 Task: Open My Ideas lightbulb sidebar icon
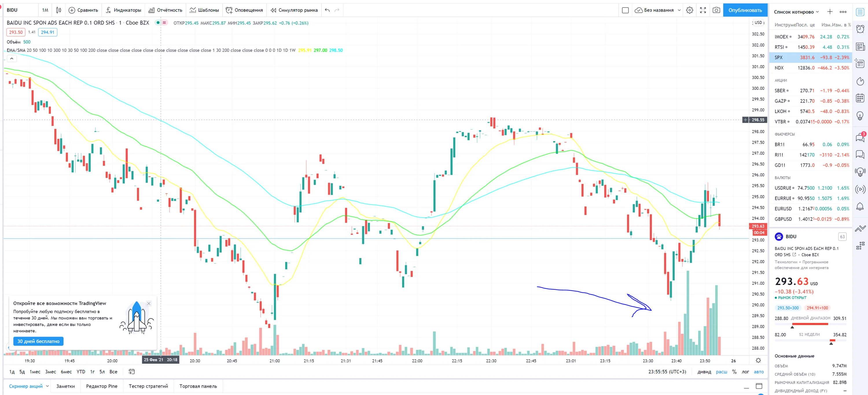click(860, 116)
